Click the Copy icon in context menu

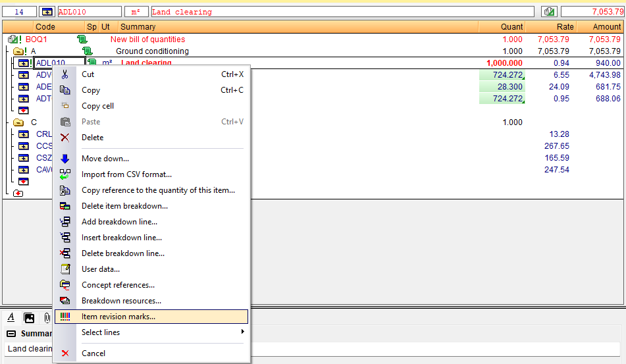tap(65, 90)
